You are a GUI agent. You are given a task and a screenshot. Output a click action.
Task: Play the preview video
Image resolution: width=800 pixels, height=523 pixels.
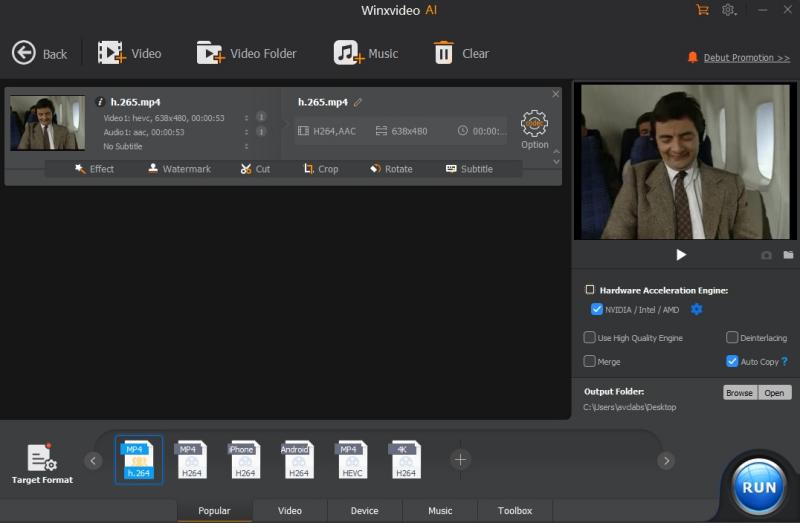click(x=681, y=255)
